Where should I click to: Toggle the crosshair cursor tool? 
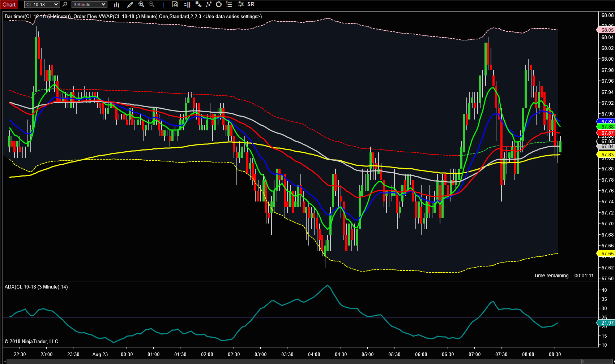163,4
